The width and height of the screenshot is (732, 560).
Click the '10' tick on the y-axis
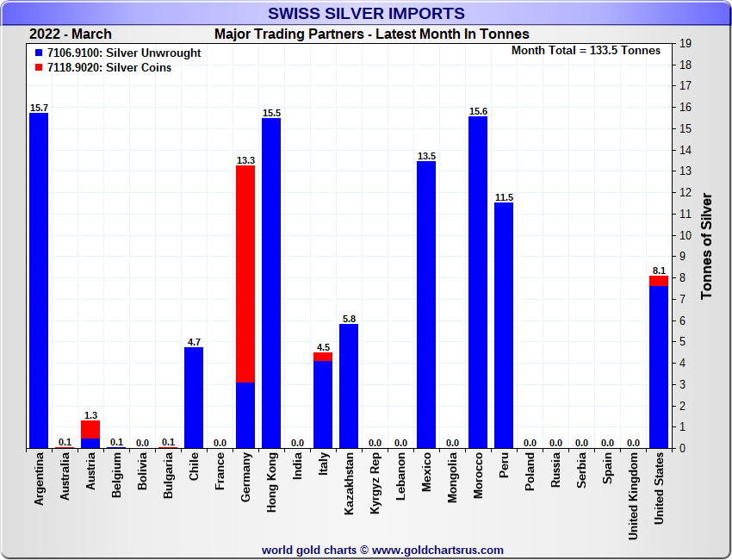pyautogui.click(x=685, y=235)
